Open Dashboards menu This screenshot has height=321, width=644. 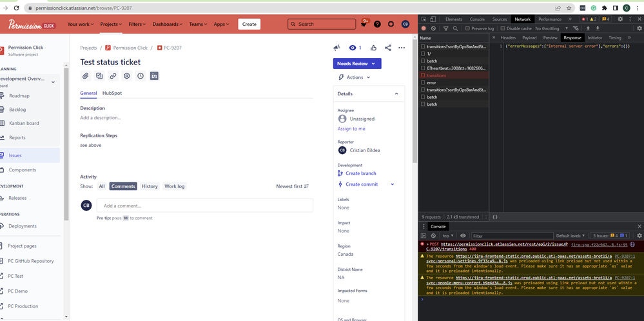click(x=168, y=24)
